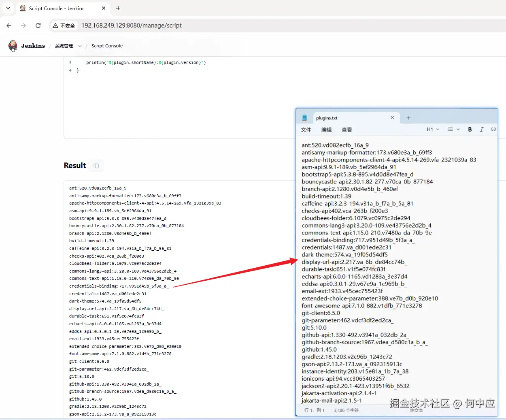Open the H1 heading dropdown in Notepad
This screenshot has height=420, width=506.
(x=433, y=129)
